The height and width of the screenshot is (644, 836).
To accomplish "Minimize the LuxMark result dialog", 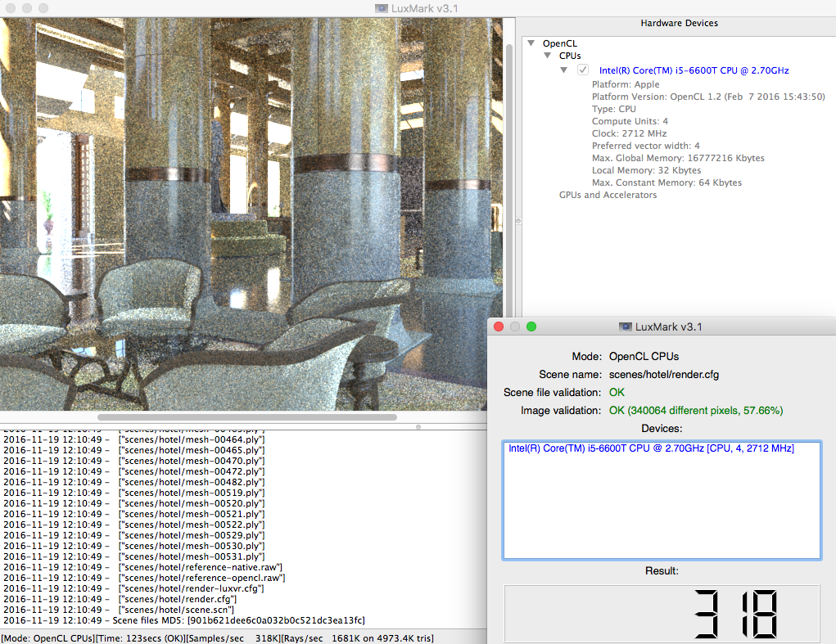I will coord(515,327).
